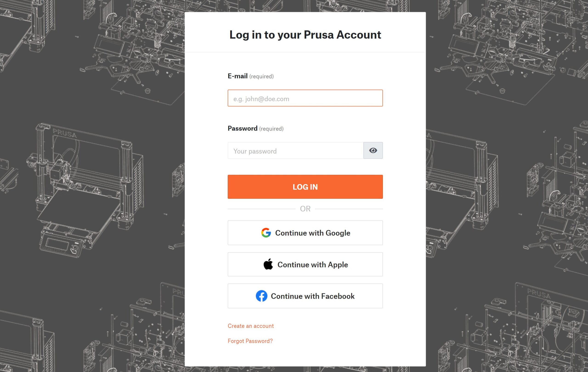Image resolution: width=588 pixels, height=372 pixels.
Task: Submit with the orange LOG IN button
Action: pyautogui.click(x=305, y=187)
